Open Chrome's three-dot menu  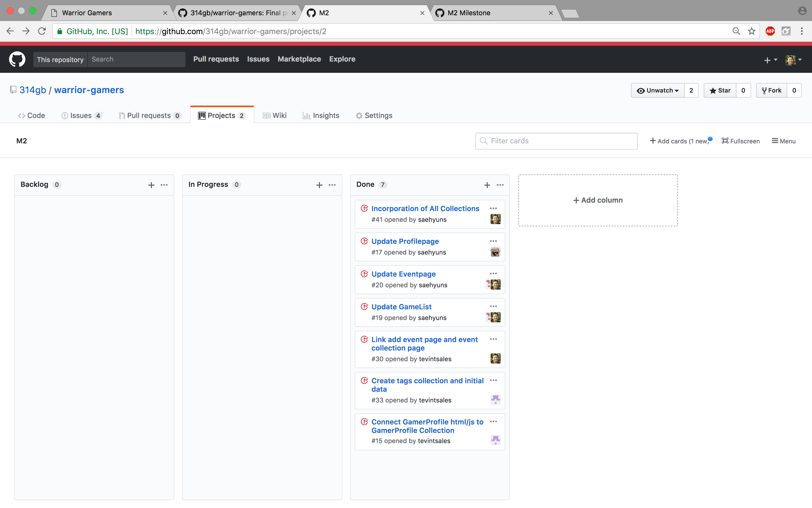[802, 31]
